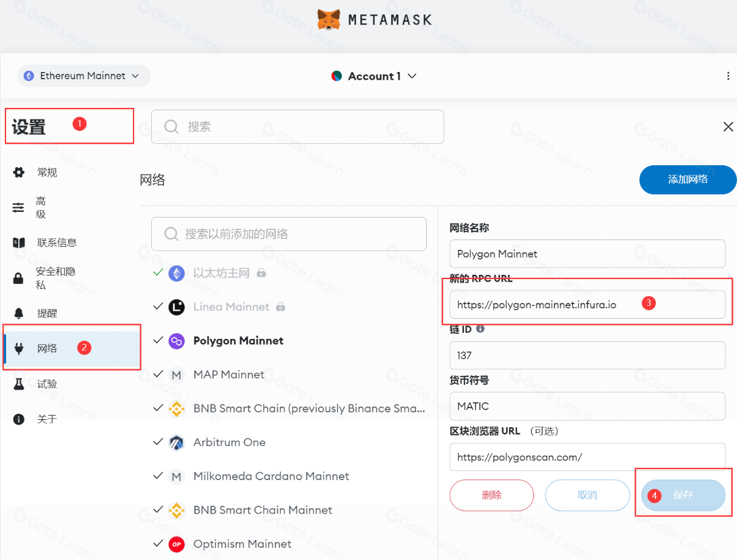Click the 区块浏览器 URL field
Screen dimensions: 737x560
(587, 457)
